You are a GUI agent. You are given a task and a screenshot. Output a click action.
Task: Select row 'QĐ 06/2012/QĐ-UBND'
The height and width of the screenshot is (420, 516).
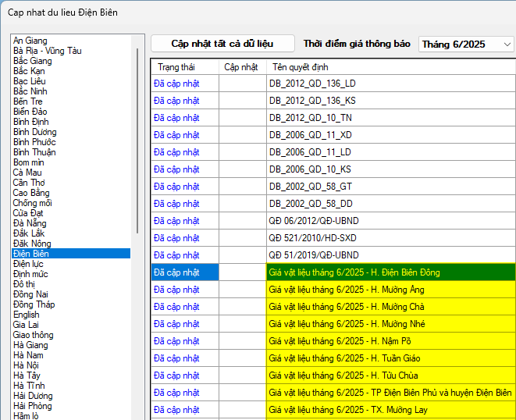click(333, 221)
